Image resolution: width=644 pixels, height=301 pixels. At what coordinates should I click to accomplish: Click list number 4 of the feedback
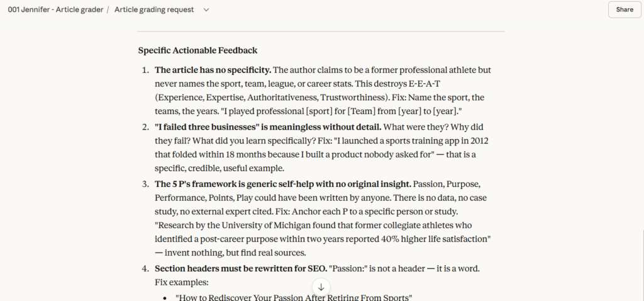pyautogui.click(x=145, y=268)
